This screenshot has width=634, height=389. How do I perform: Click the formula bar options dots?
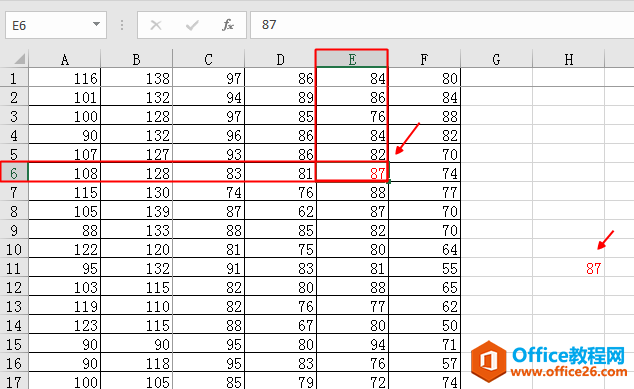[122, 25]
